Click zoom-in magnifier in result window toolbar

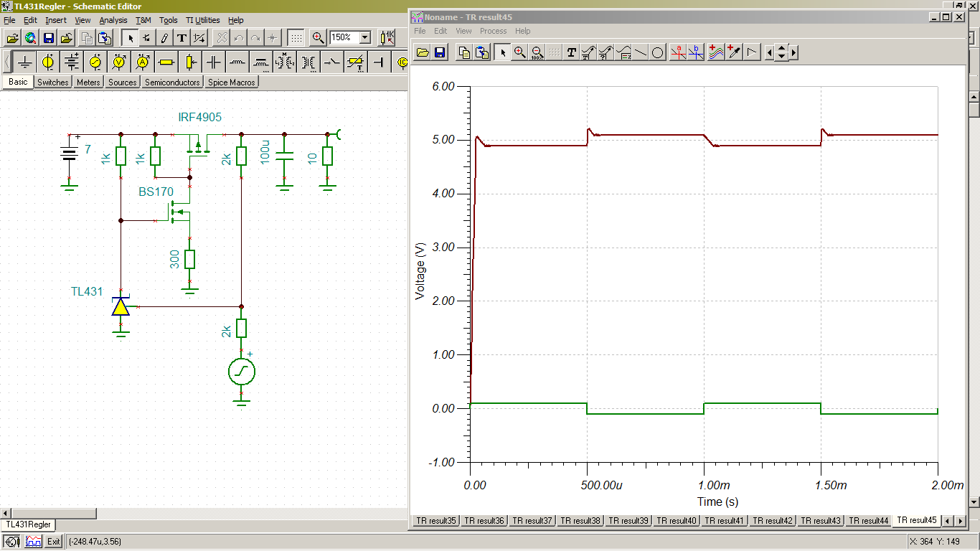coord(520,52)
